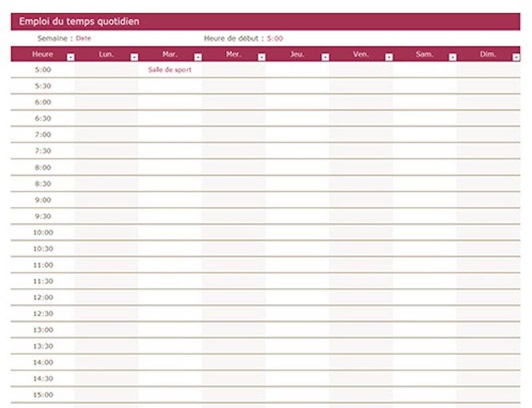Click the 5:00 start time value

pyautogui.click(x=275, y=39)
